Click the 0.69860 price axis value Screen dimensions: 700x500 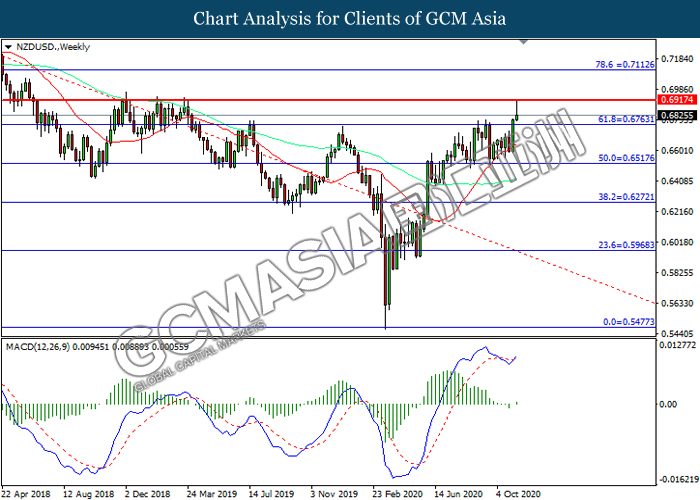pos(677,90)
